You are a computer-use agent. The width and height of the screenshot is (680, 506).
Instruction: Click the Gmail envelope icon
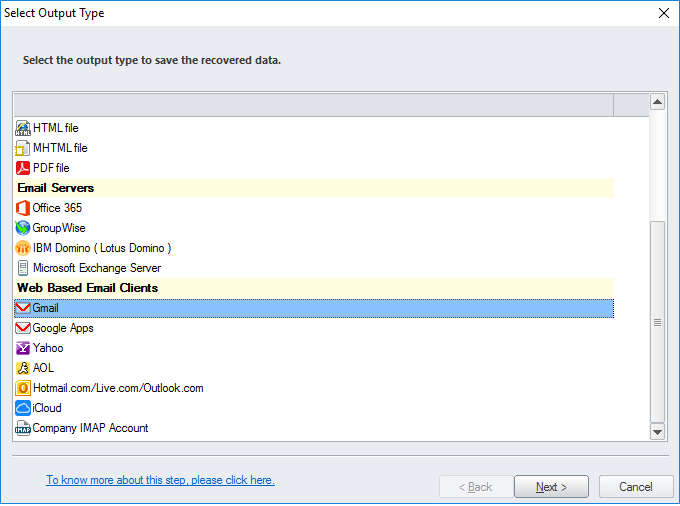tap(23, 308)
